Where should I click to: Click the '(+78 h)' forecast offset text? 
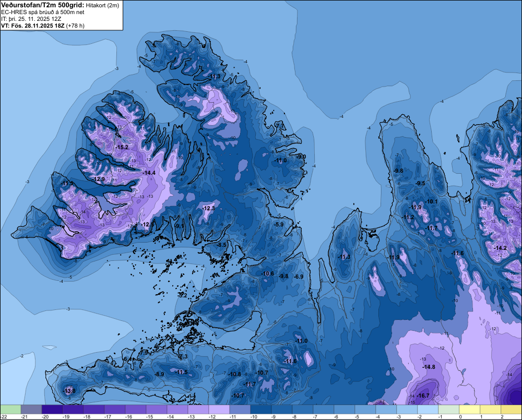tap(75, 26)
